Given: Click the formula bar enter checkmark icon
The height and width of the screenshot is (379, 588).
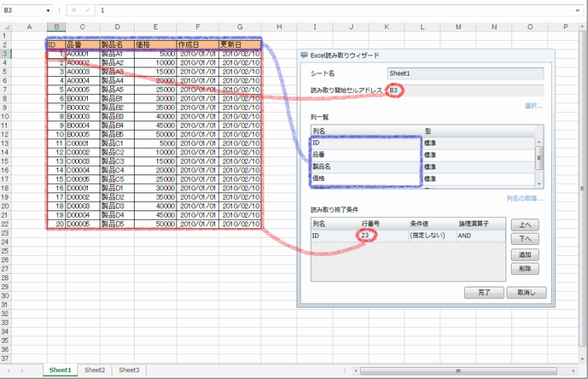Looking at the screenshot, I should pyautogui.click(x=86, y=10).
